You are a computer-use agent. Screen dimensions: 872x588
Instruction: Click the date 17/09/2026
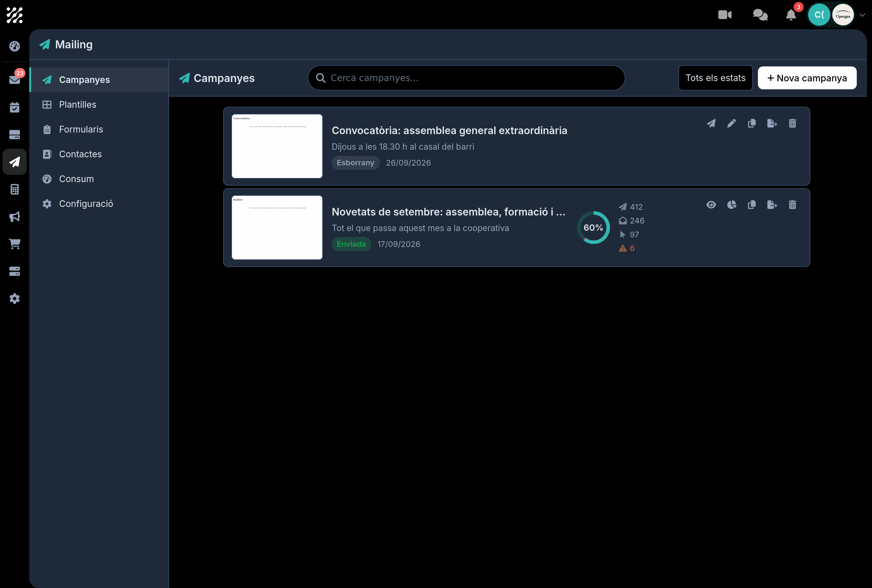coord(399,244)
